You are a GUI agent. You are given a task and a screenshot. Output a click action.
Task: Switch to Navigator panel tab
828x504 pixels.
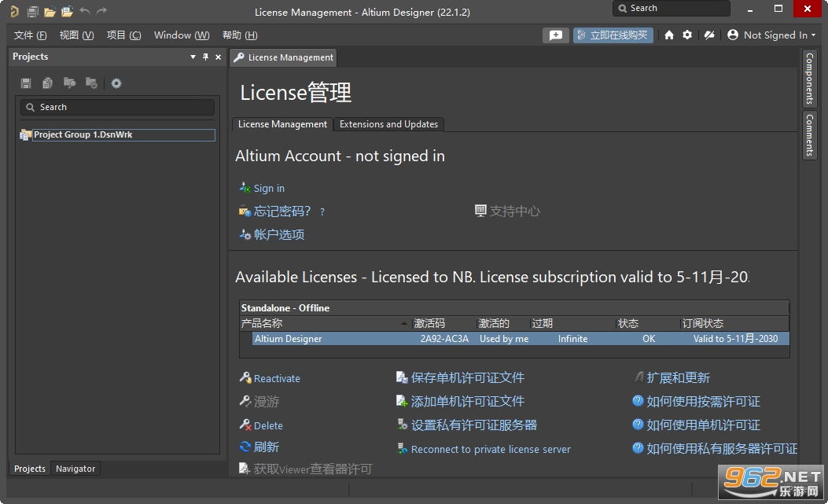pos(75,469)
